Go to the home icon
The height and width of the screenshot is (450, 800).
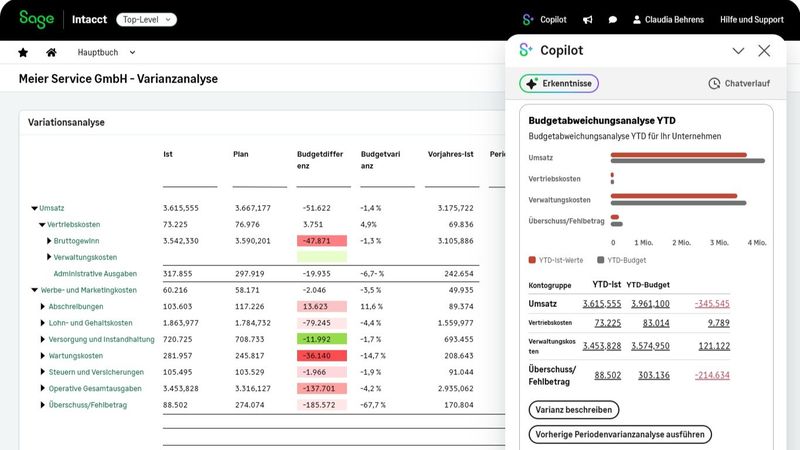[x=51, y=52]
